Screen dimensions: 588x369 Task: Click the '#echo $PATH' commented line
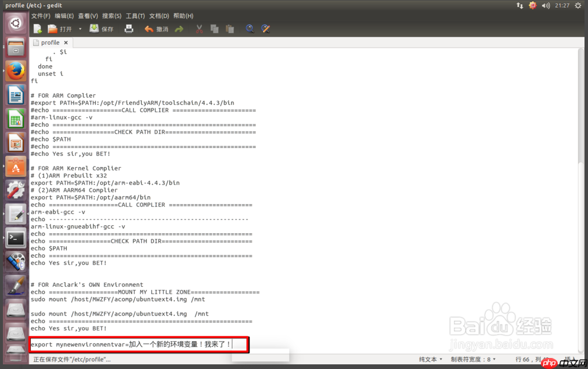point(51,139)
